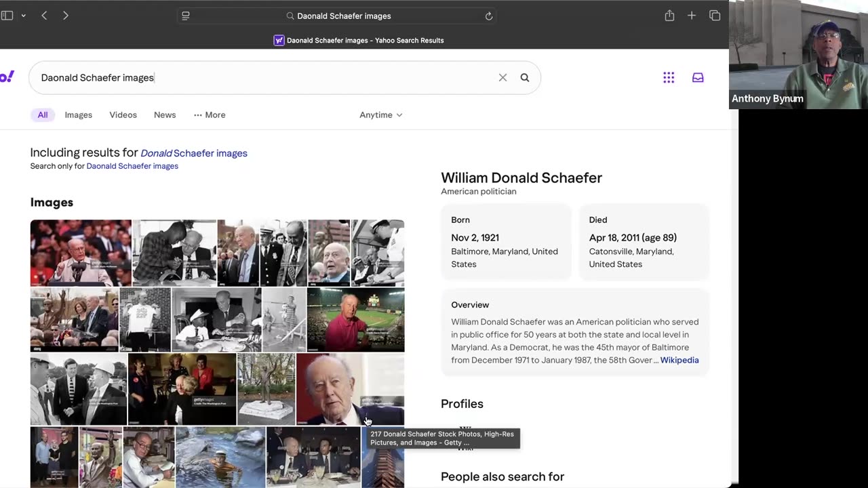This screenshot has height=488, width=868.
Task: Expand the More search options
Action: 210,115
